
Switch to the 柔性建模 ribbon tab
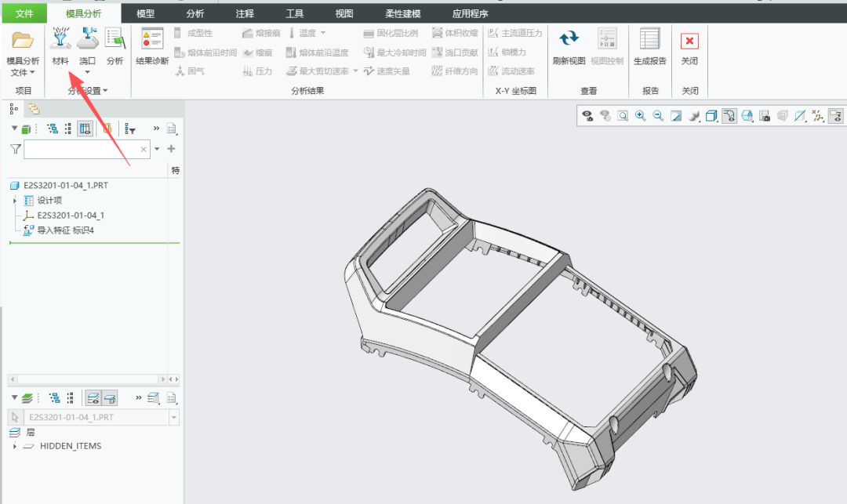pyautogui.click(x=403, y=13)
